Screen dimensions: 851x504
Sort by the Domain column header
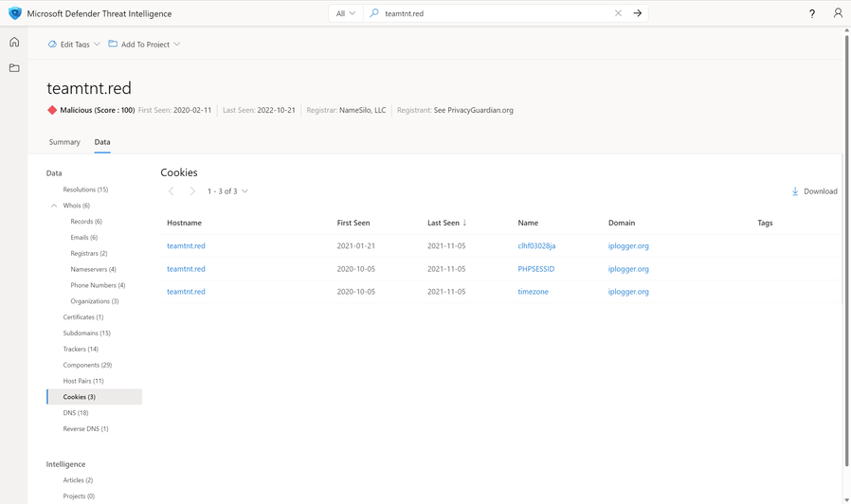pyautogui.click(x=622, y=223)
